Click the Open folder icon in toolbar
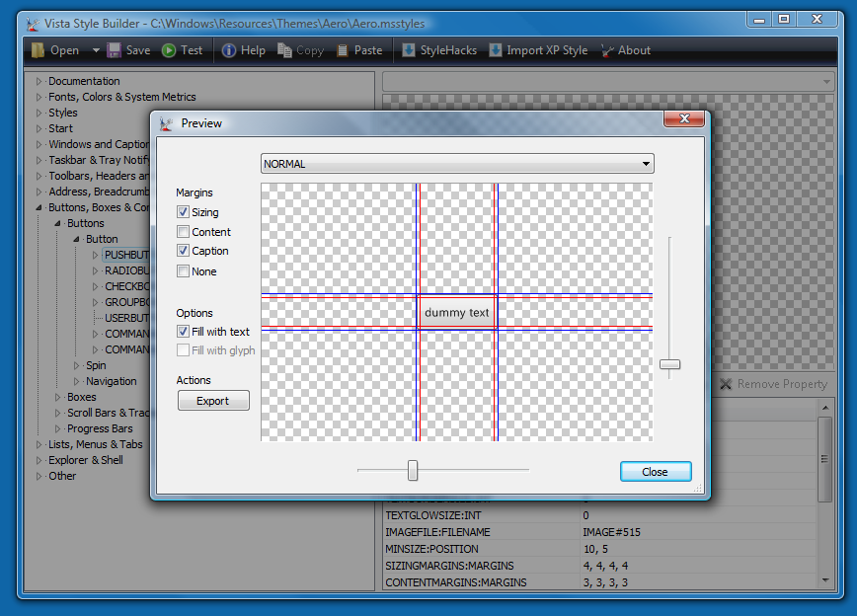This screenshot has height=616, width=857. [38, 50]
